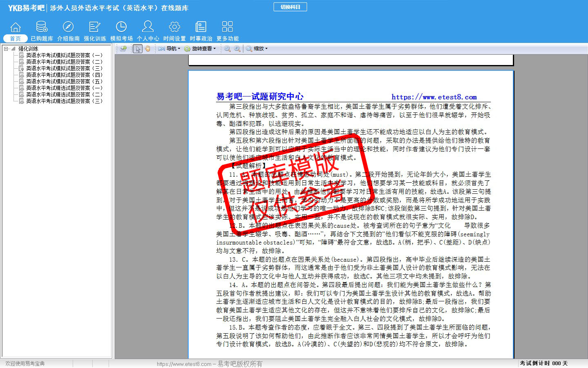Open the 介绍指南 compass guide
Image resolution: width=588 pixels, height=368 pixels.
tap(68, 31)
